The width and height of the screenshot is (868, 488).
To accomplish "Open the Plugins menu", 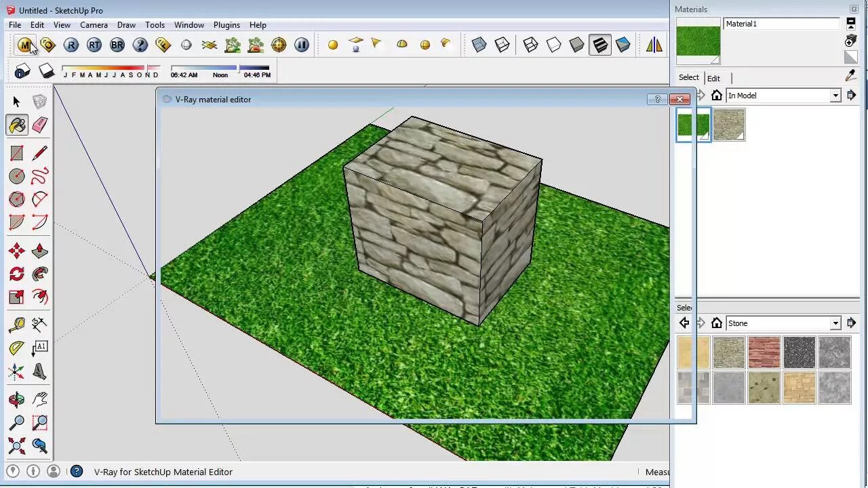I will coord(226,24).
